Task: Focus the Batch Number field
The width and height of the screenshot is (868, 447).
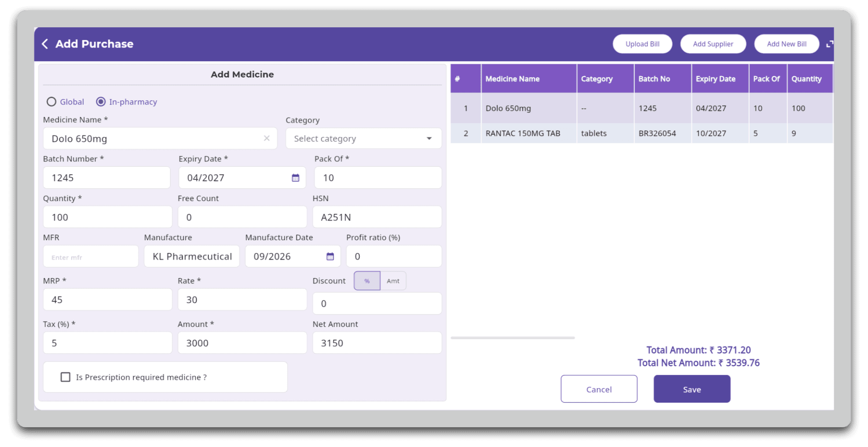Action: 106,178
